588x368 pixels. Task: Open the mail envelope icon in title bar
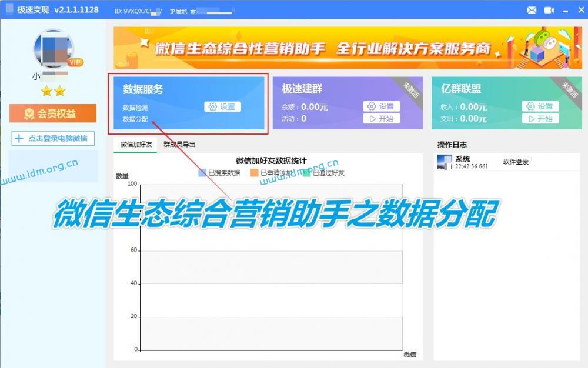532,10
